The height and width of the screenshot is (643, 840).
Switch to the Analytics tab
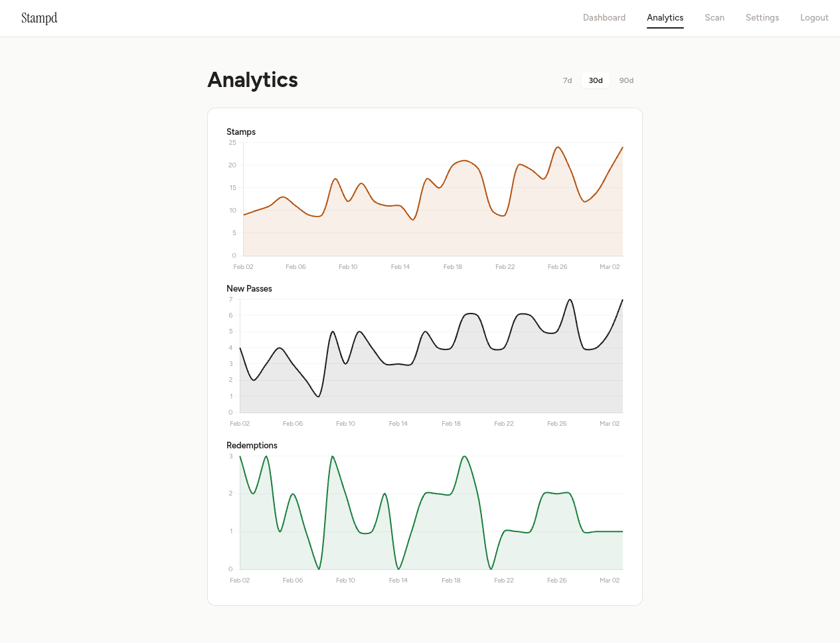coord(665,18)
